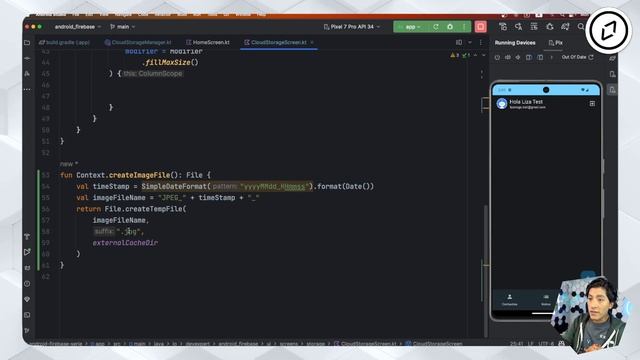This screenshot has height=360, width=640.
Task: Toggle the editor split view mode icon
Action: click(459, 42)
